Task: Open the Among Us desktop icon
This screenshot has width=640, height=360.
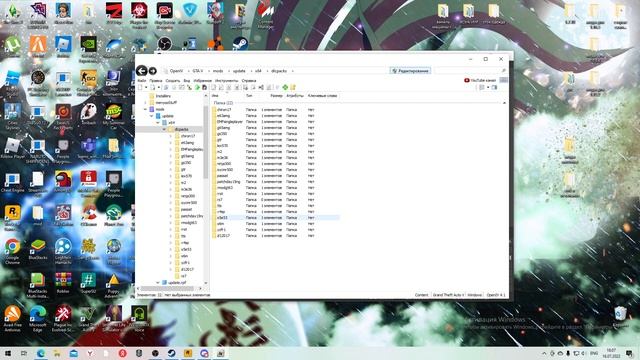Action: click(63, 182)
